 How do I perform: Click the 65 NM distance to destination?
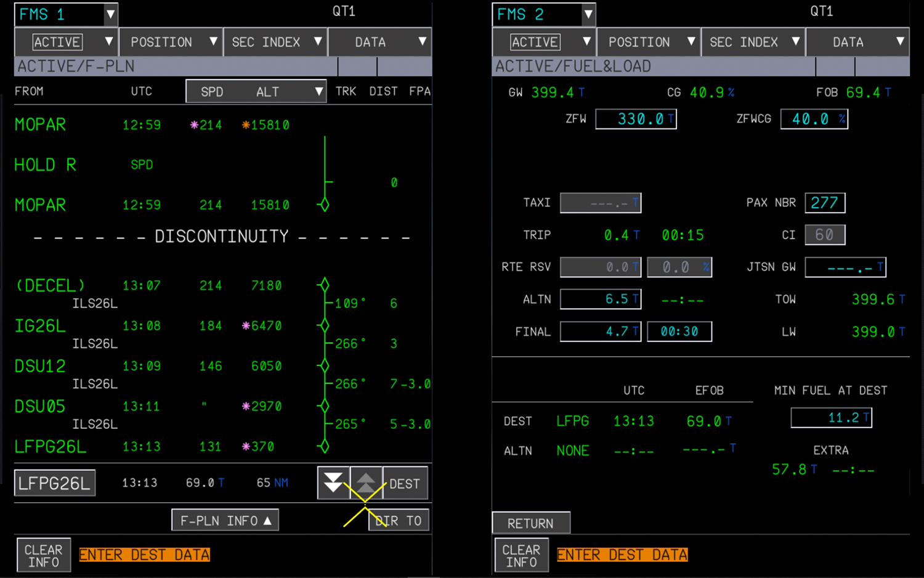272,482
